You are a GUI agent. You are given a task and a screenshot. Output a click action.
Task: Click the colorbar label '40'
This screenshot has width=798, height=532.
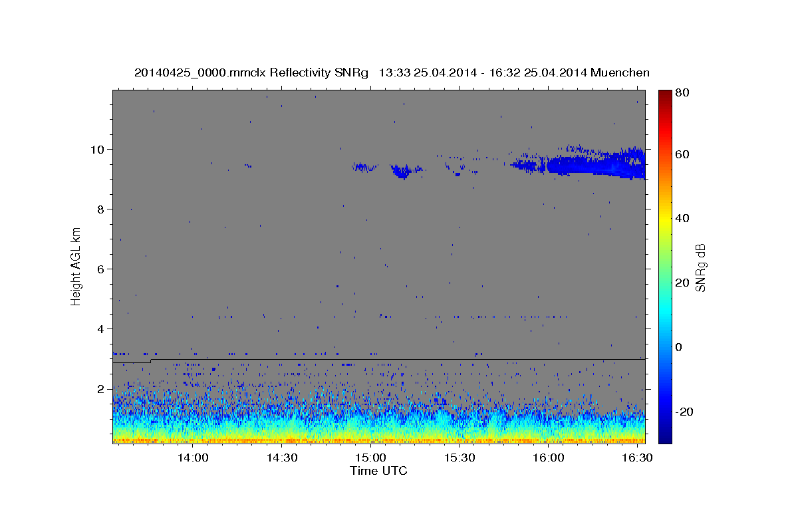[x=682, y=218]
